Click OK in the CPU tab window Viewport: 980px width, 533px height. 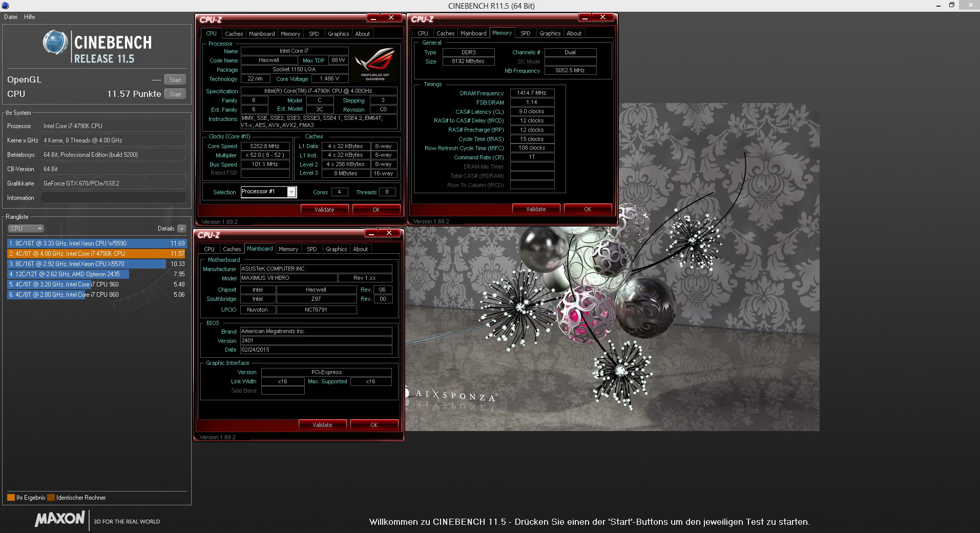click(x=376, y=210)
